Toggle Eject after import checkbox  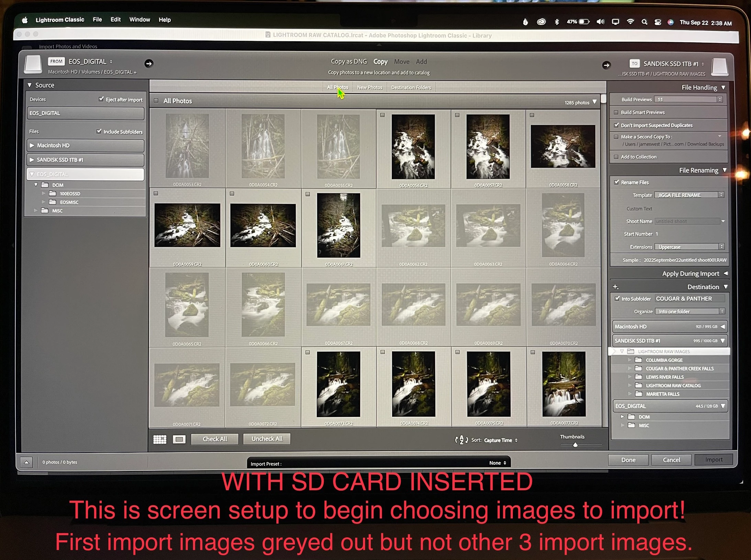coord(101,99)
